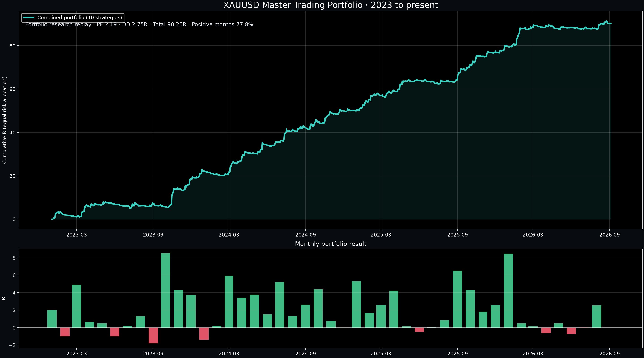The image size is (644, 358).
Task: Click the upper chart y-axis tick '60'
Action: 13,89
